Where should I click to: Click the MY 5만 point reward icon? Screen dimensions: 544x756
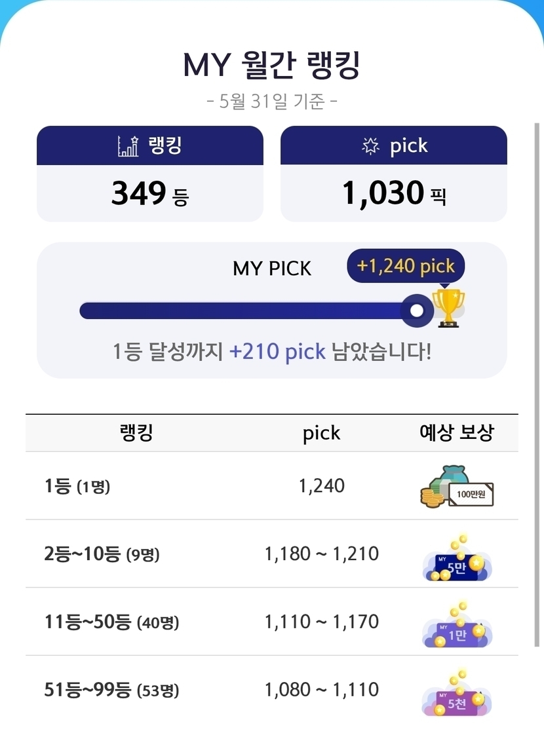coord(457,558)
